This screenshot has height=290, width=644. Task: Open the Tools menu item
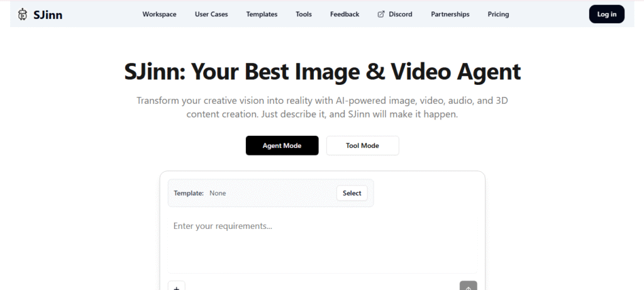[303, 14]
